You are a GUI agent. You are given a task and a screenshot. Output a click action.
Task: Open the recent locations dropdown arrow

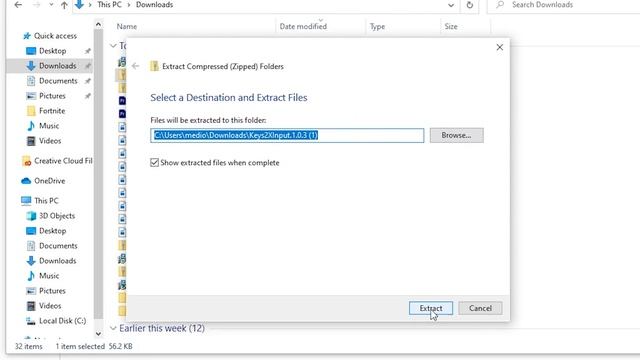[51, 5]
